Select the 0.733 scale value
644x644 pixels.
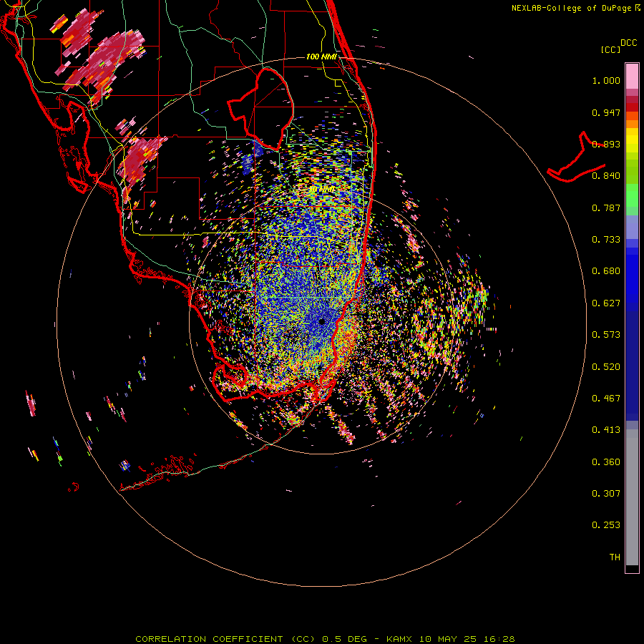coord(606,240)
